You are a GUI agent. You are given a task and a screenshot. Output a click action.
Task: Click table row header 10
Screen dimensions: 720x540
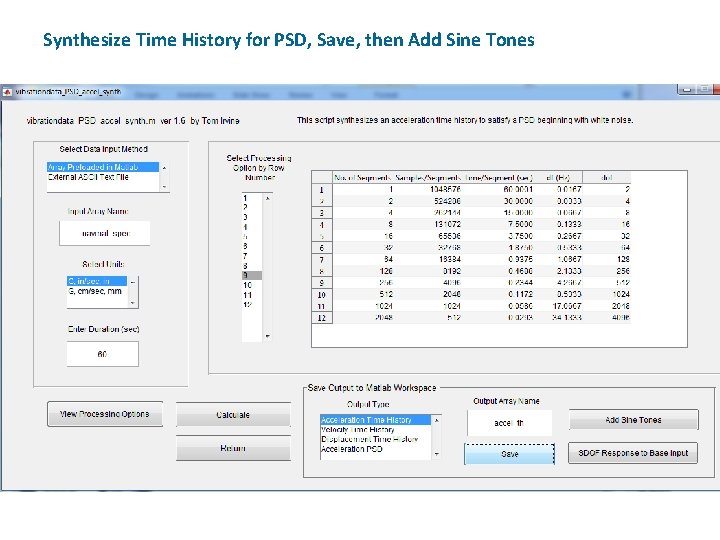(x=322, y=294)
